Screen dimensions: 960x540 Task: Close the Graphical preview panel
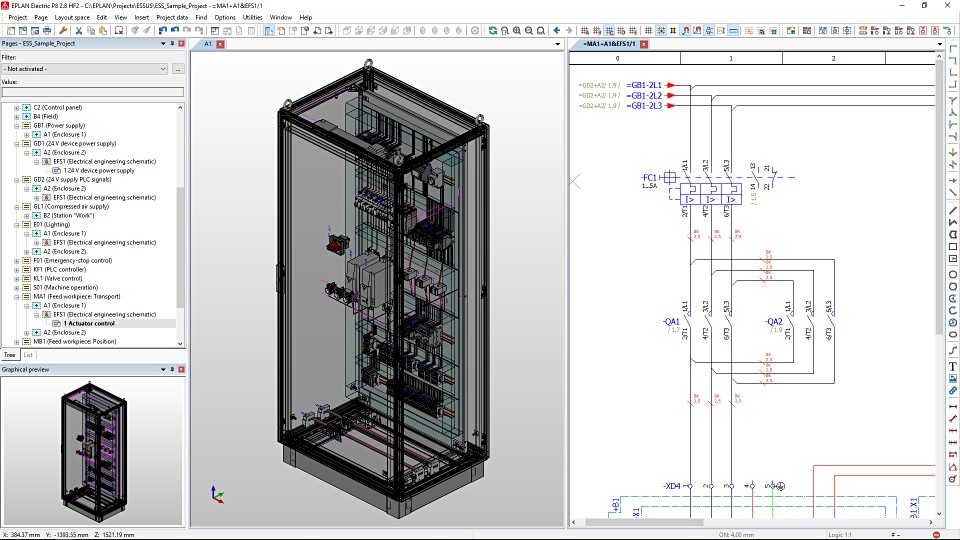pyautogui.click(x=181, y=369)
